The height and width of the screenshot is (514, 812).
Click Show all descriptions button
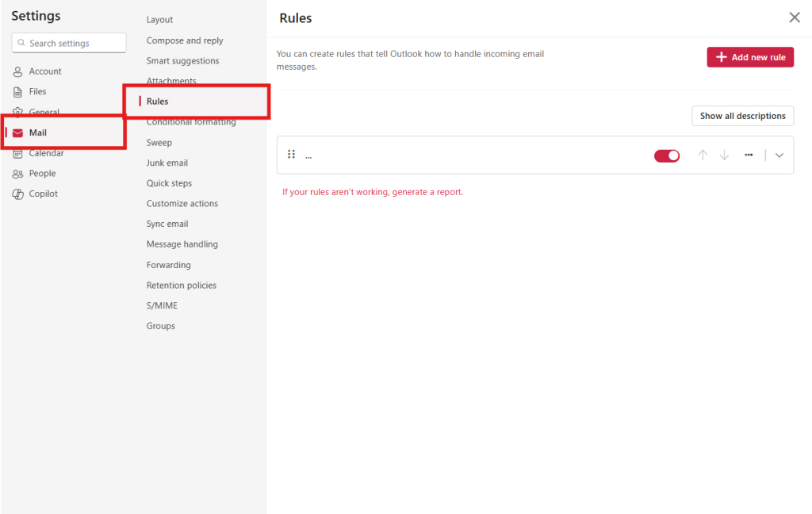click(x=742, y=116)
